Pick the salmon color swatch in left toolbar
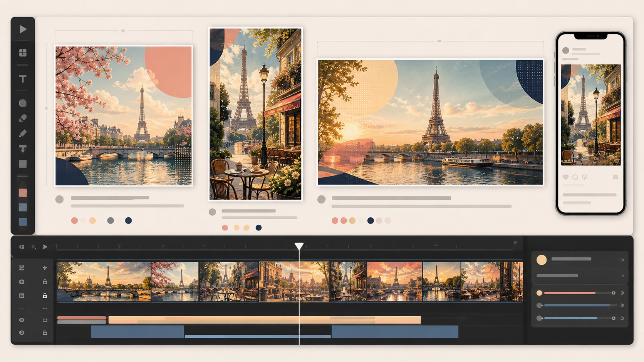Screen dimensions: 644x362 tap(23, 193)
